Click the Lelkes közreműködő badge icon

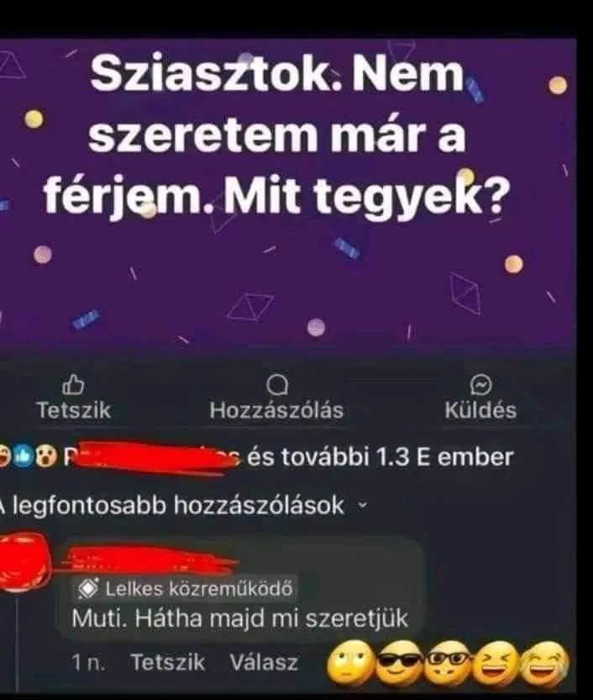click(87, 589)
